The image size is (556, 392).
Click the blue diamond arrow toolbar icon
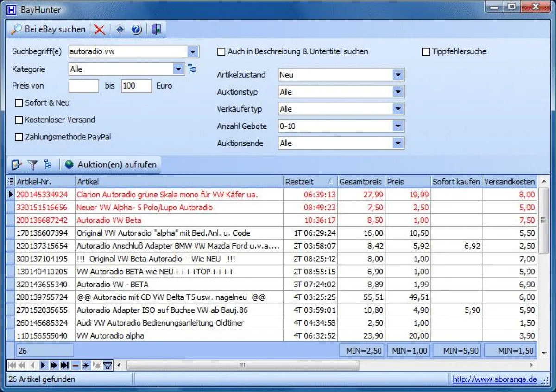(x=120, y=29)
